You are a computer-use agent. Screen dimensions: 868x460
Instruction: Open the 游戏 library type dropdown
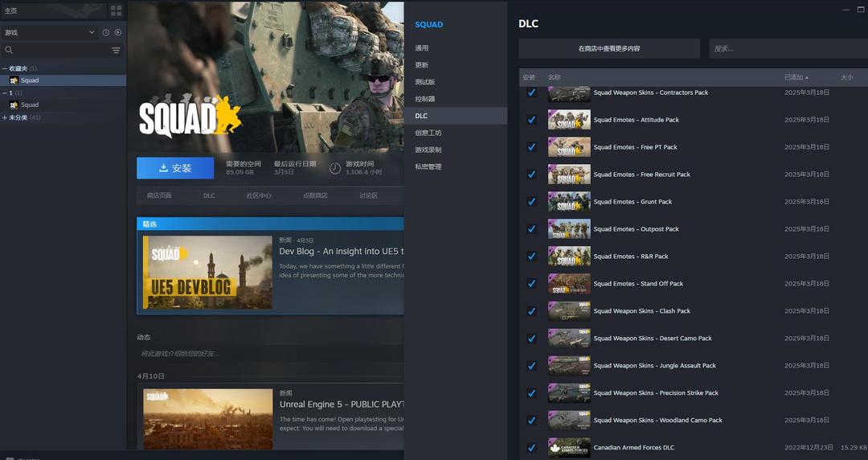(x=50, y=33)
